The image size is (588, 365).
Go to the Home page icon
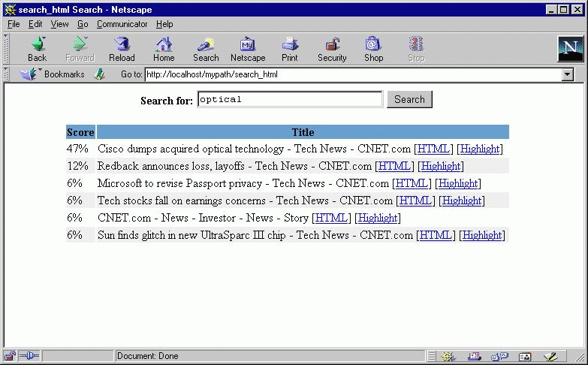164,49
